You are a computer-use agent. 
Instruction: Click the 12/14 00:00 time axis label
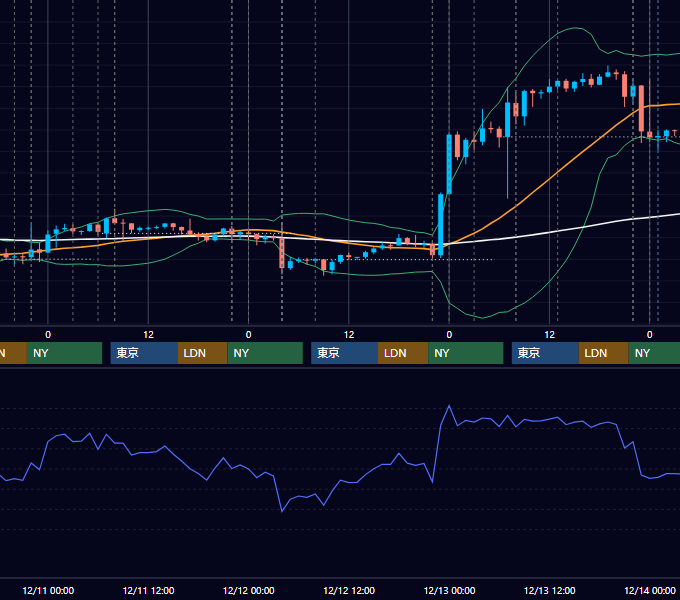(x=650, y=590)
